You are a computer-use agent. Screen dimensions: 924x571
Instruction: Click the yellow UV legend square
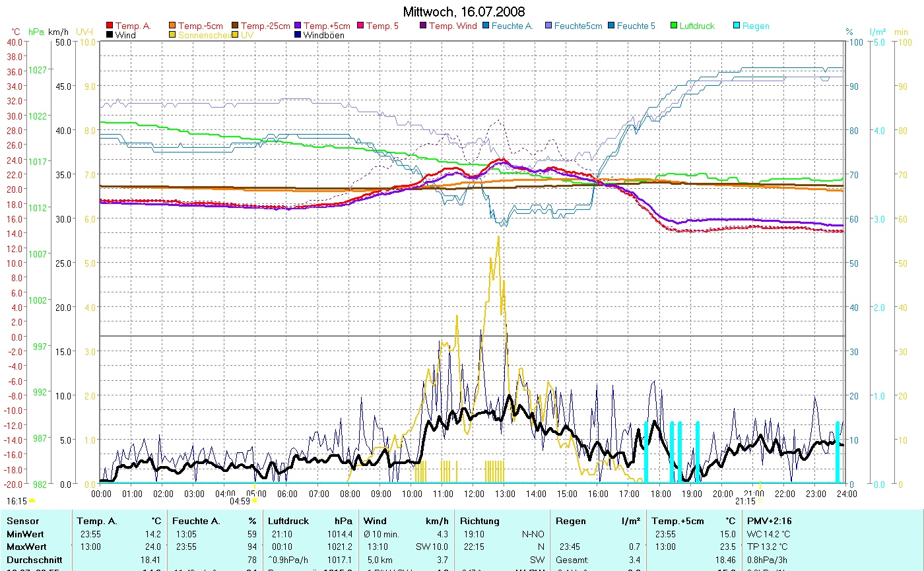coord(236,35)
